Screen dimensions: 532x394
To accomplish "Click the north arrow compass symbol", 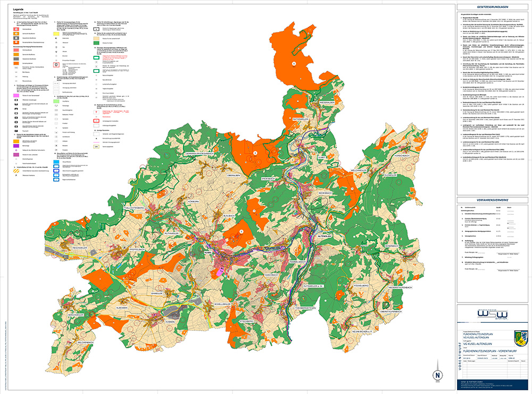I will [437, 375].
